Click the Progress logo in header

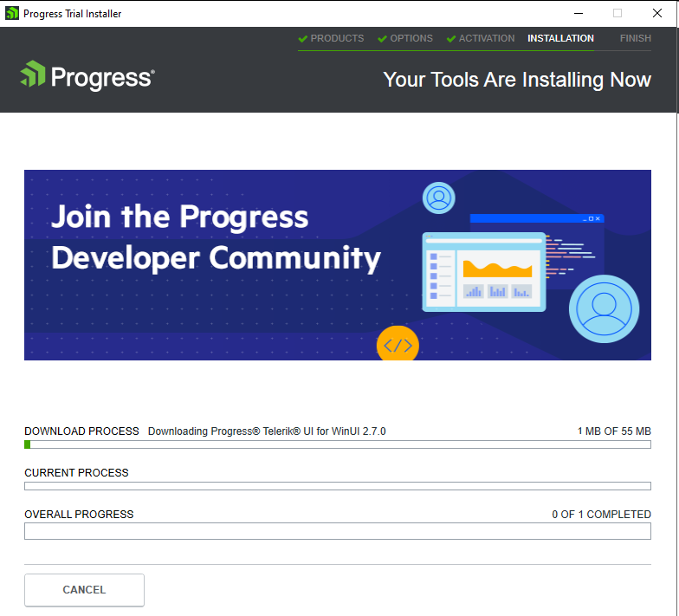(x=87, y=75)
